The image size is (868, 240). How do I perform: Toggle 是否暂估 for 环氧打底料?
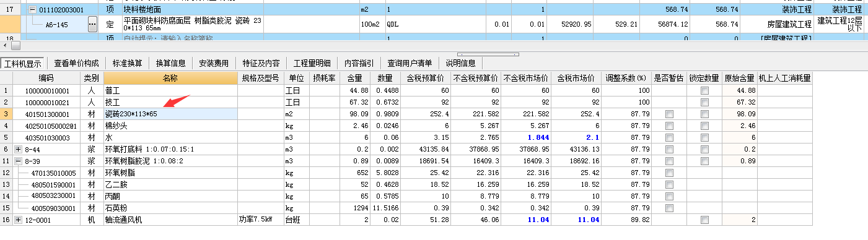(669, 149)
